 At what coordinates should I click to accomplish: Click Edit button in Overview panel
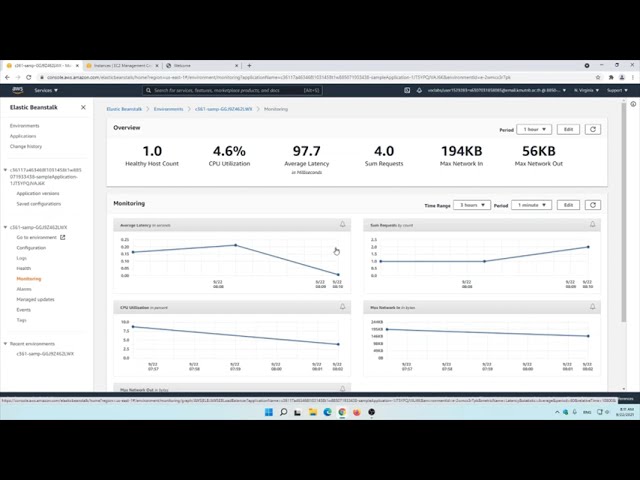tap(568, 129)
